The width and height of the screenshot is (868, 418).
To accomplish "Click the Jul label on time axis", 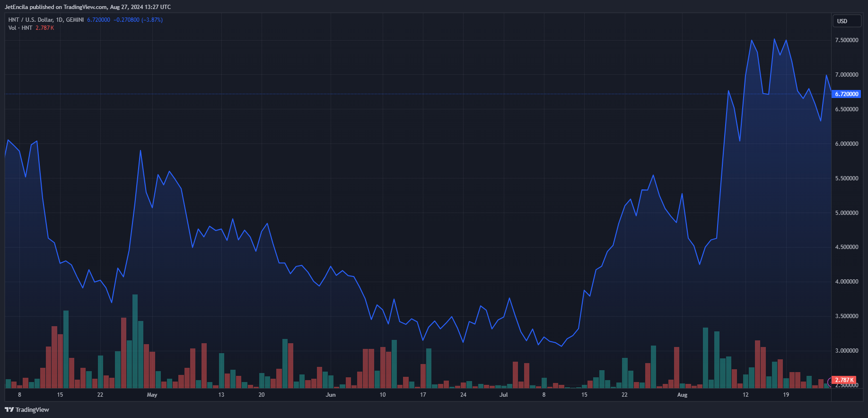I will tap(504, 395).
